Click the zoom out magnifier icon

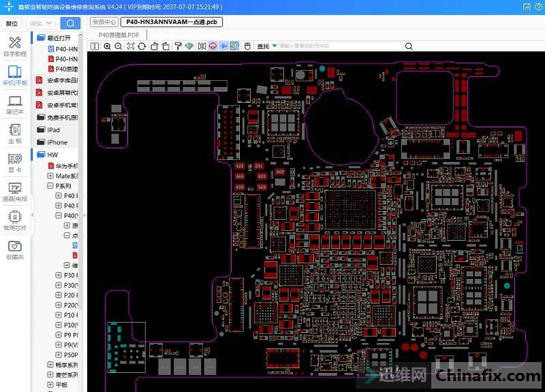(119, 46)
